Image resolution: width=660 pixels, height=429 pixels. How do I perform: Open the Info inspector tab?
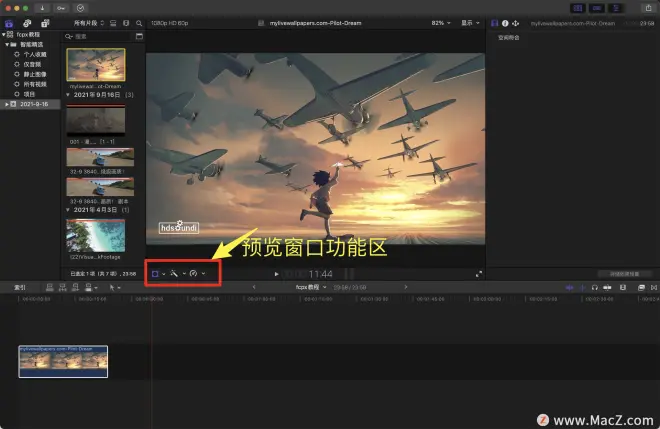click(x=505, y=23)
